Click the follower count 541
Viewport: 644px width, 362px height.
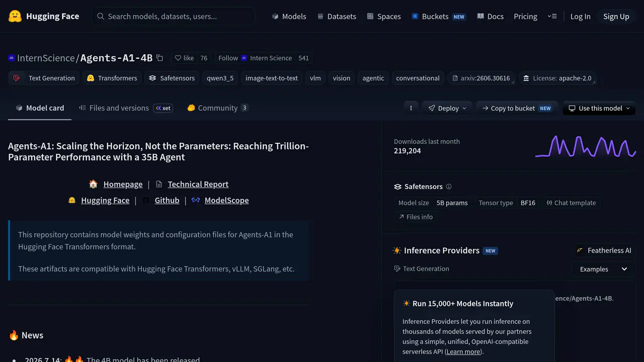pyautogui.click(x=303, y=58)
